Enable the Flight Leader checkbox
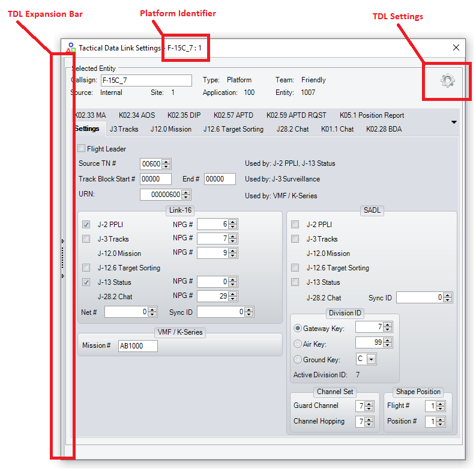This screenshot has width=476, height=471. pos(81,148)
